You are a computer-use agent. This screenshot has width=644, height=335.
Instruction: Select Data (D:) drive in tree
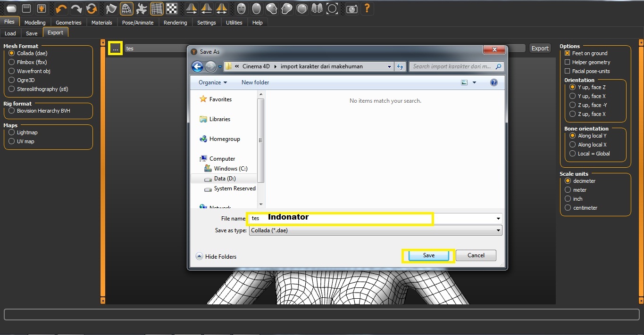click(x=225, y=179)
